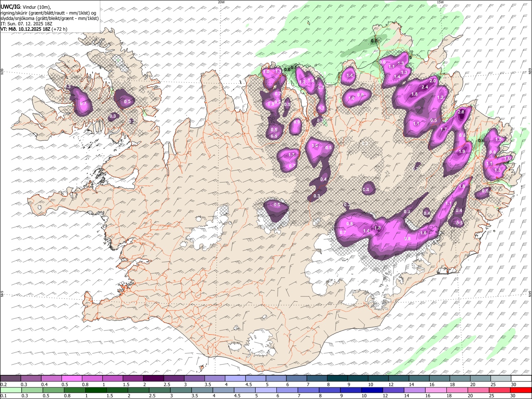Image resolution: width=532 pixels, height=399 pixels.
Task: Select red swatch ending the rain color scale
Action: [x=520, y=390]
